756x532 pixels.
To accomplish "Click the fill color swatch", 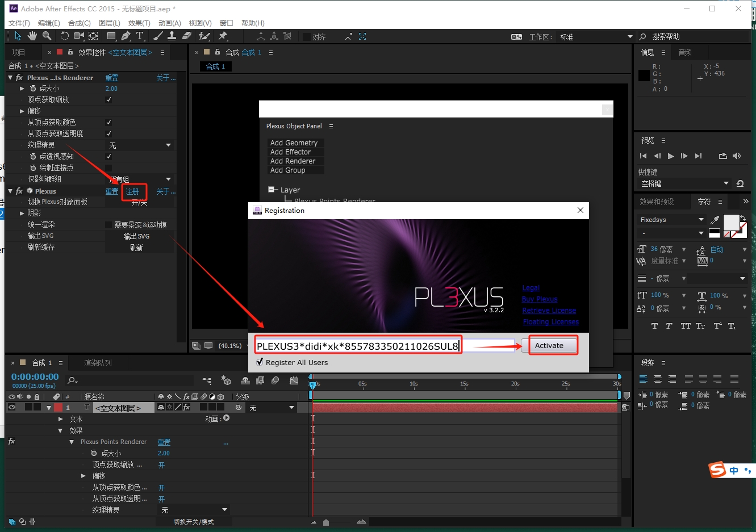I will pyautogui.click(x=731, y=223).
